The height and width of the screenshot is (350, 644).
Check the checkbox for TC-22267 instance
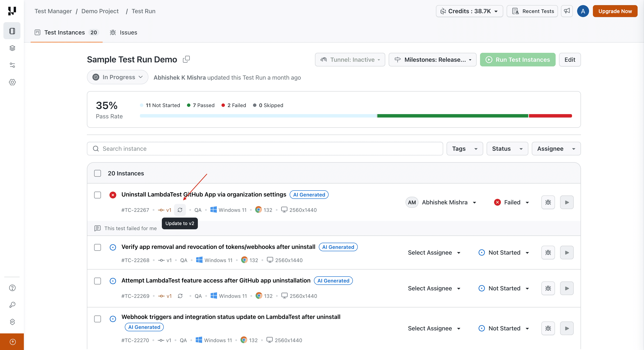click(x=97, y=195)
